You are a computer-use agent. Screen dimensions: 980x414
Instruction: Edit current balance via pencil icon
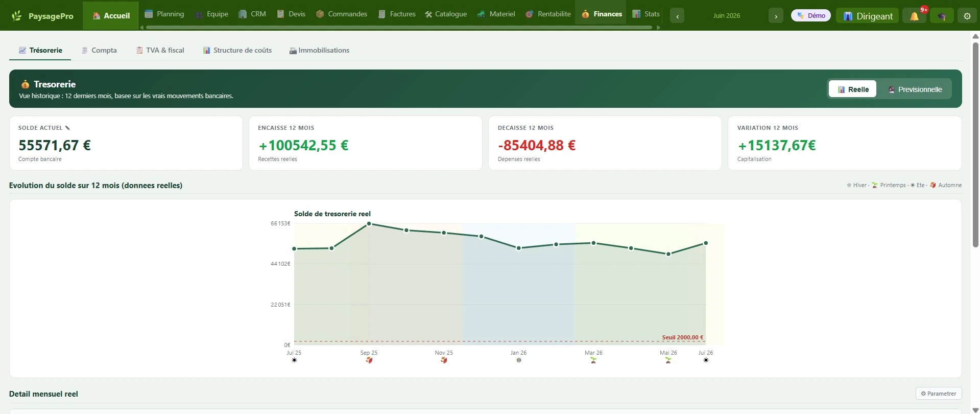67,128
